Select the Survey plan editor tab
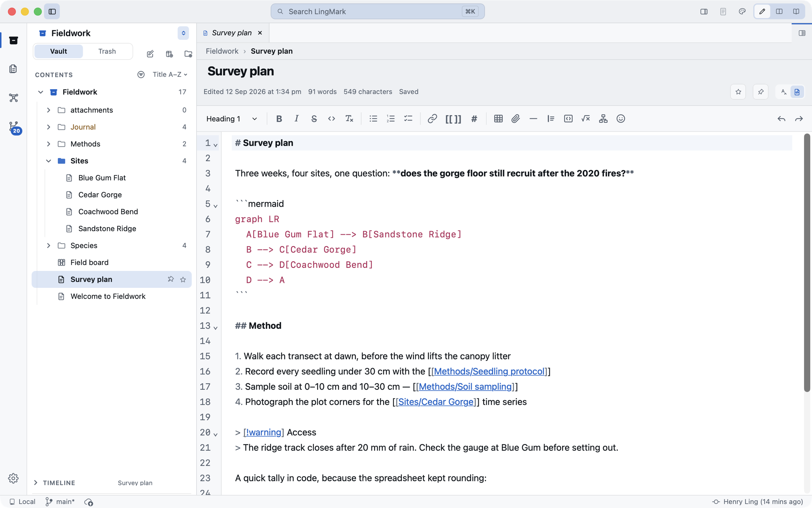This screenshot has width=812, height=508. 232,33
